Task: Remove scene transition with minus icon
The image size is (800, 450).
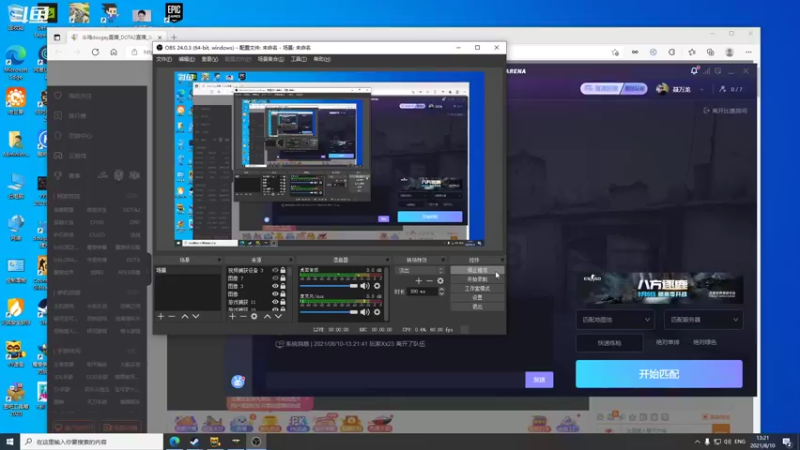Action: [x=429, y=281]
